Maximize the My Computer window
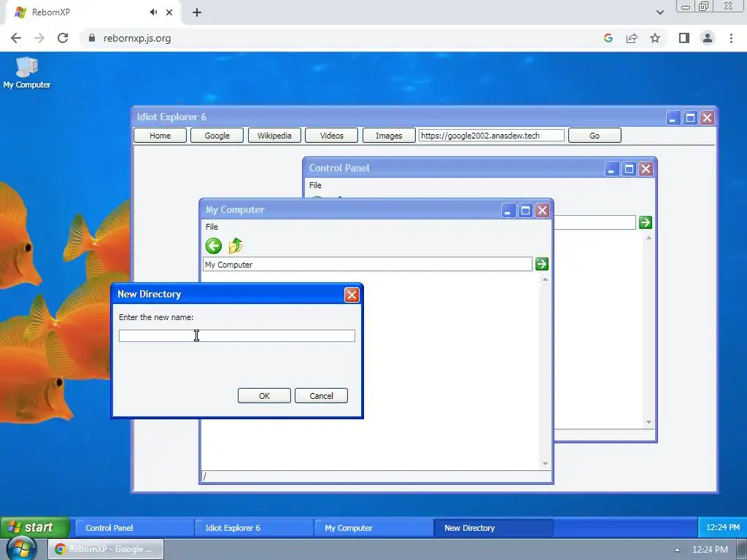Image resolution: width=747 pixels, height=560 pixels. click(525, 211)
